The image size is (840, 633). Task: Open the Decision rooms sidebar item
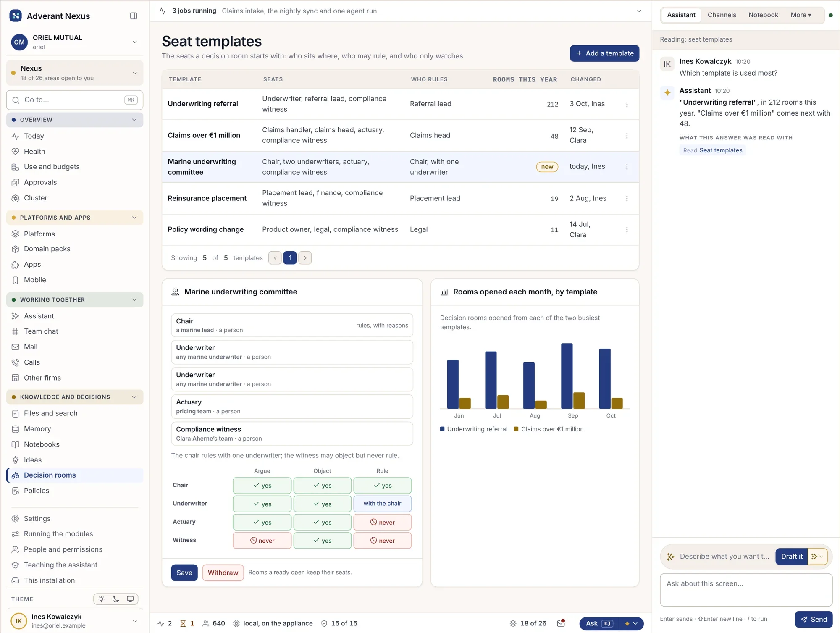pos(75,475)
